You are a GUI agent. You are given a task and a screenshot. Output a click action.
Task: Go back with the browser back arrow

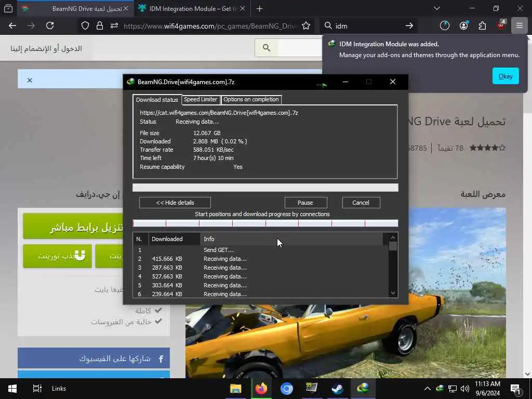pos(12,26)
